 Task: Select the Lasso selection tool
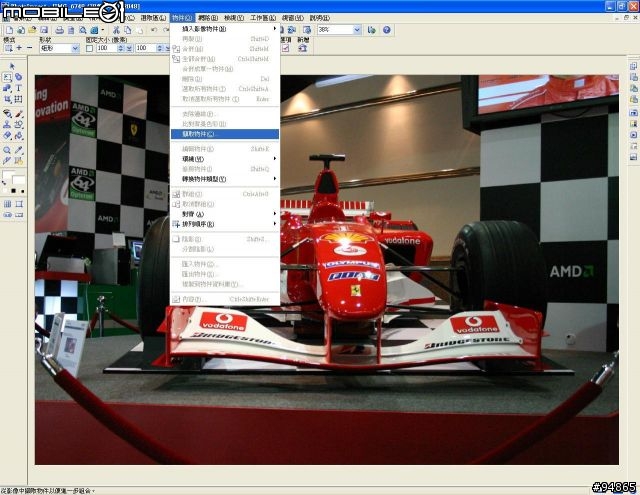(19, 77)
